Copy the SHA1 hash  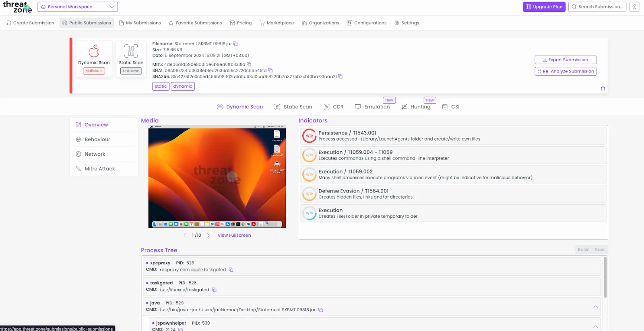pyautogui.click(x=270, y=70)
